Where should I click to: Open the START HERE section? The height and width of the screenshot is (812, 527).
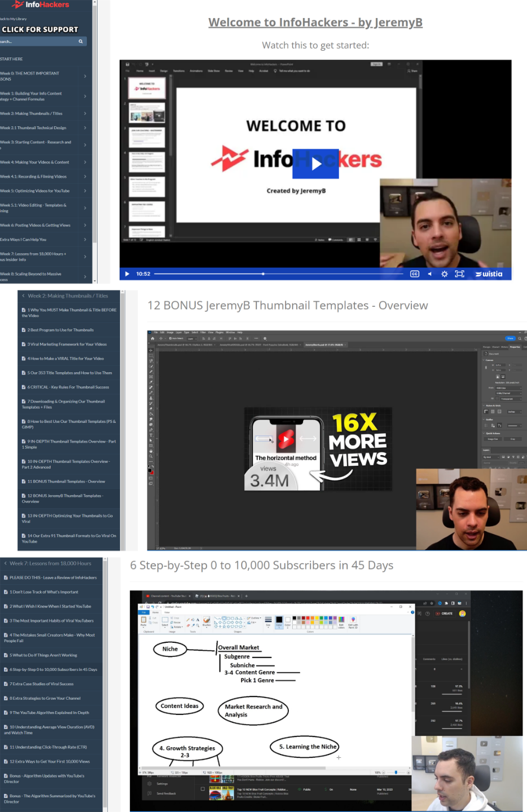tap(11, 59)
